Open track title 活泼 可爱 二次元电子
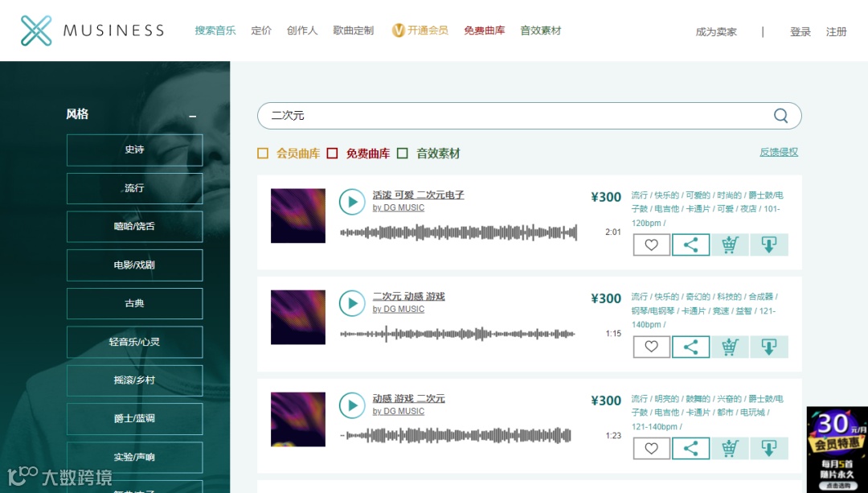Viewport: 868px width, 493px height. 419,195
